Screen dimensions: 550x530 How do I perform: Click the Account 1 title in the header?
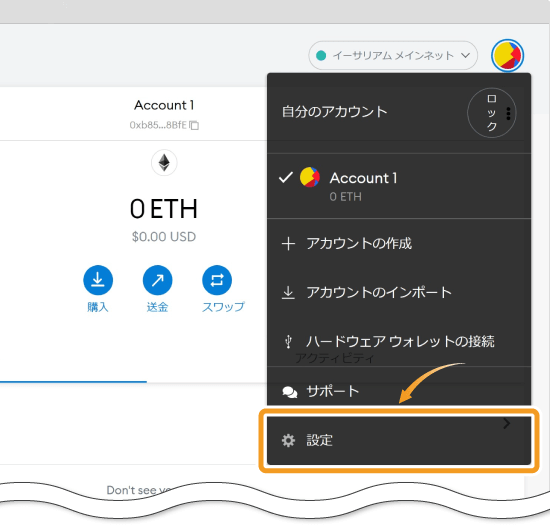[x=164, y=105]
